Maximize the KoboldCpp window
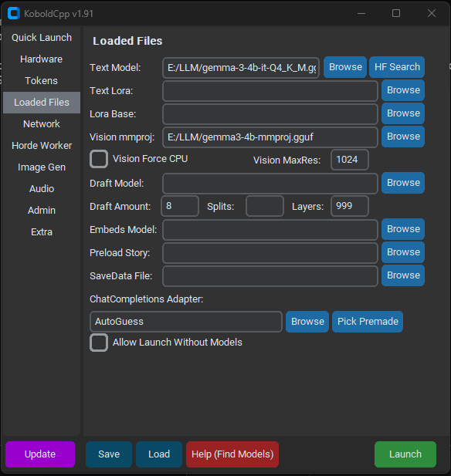The height and width of the screenshot is (476, 451). [396, 13]
